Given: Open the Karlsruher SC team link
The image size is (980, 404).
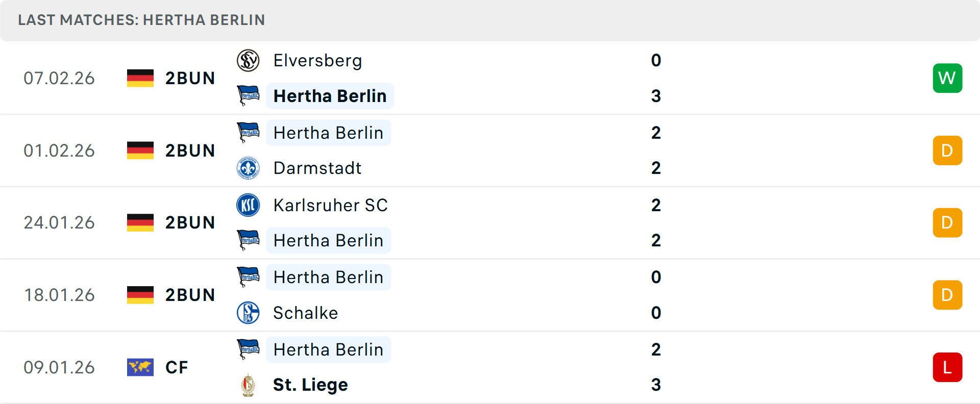Looking at the screenshot, I should point(330,205).
